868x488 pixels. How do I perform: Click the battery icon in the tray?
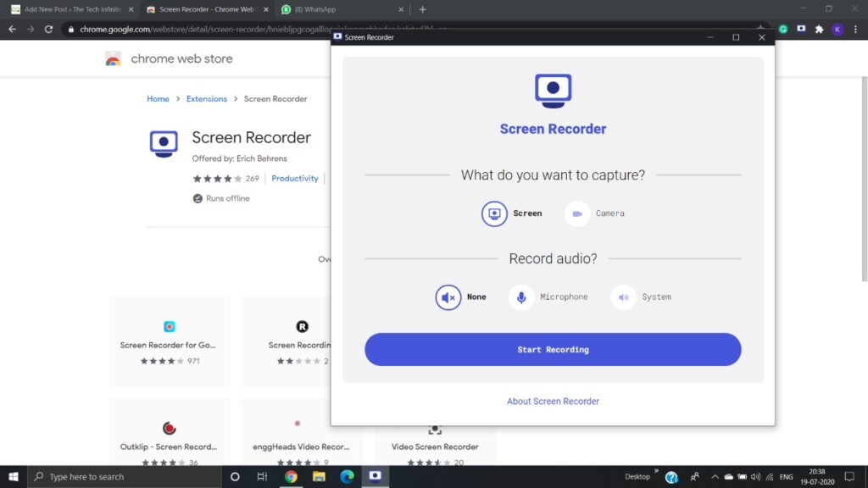click(x=742, y=477)
